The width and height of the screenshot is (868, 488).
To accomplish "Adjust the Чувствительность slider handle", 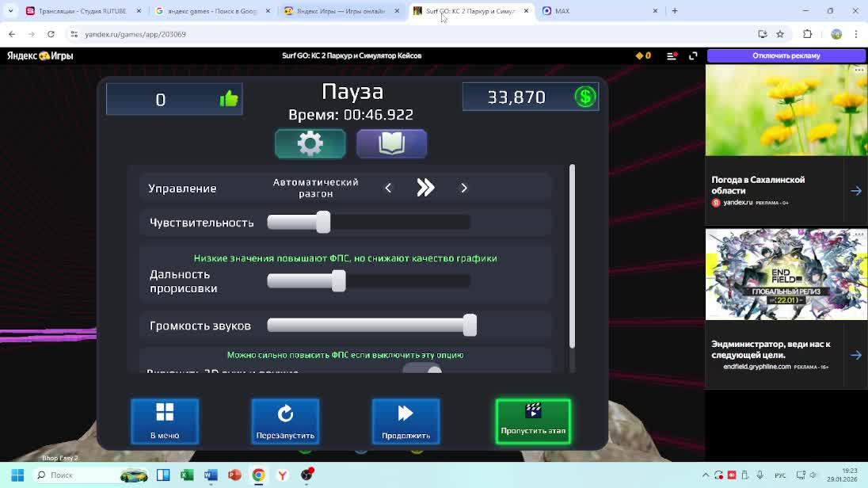I will (x=323, y=222).
